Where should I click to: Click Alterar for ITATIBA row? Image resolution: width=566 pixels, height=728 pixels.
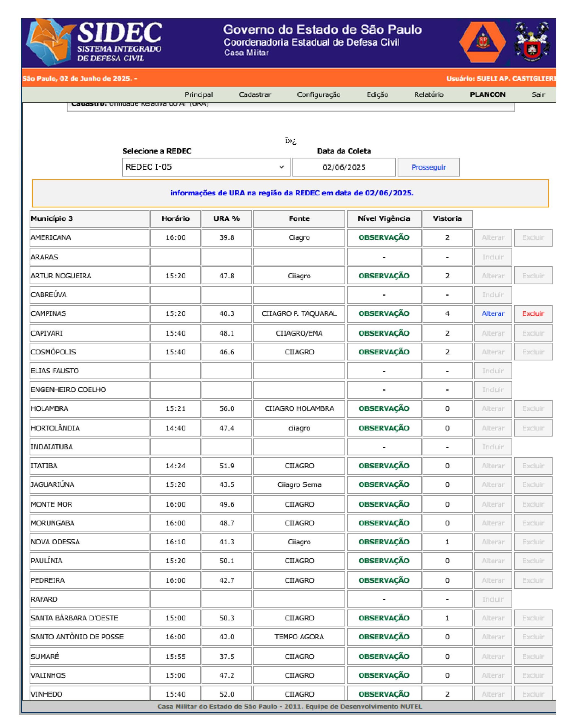pos(493,466)
